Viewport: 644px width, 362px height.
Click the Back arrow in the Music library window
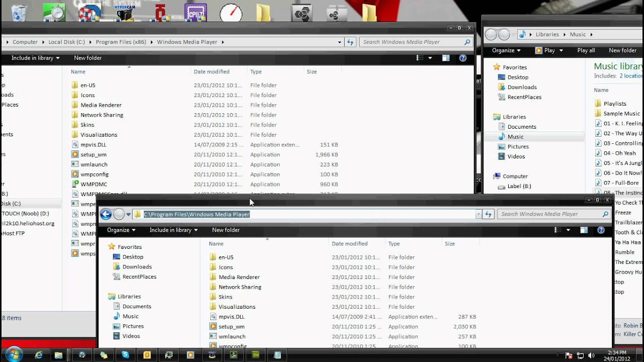click(491, 35)
